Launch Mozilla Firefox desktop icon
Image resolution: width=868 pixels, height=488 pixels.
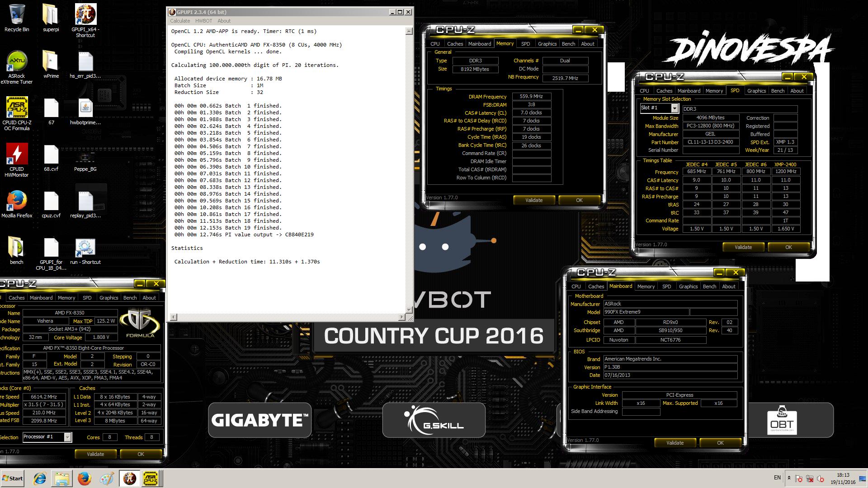tap(17, 204)
